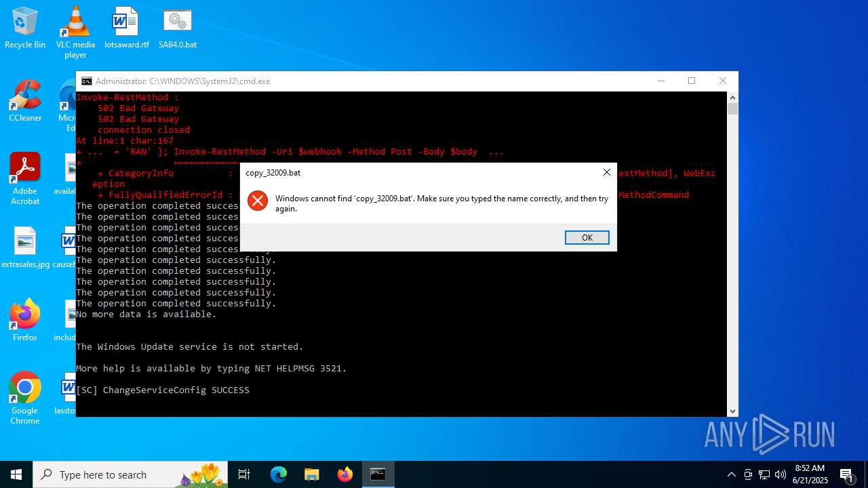The height and width of the screenshot is (488, 868).
Task: Click the cmd.exe taskbar button
Action: point(378,474)
